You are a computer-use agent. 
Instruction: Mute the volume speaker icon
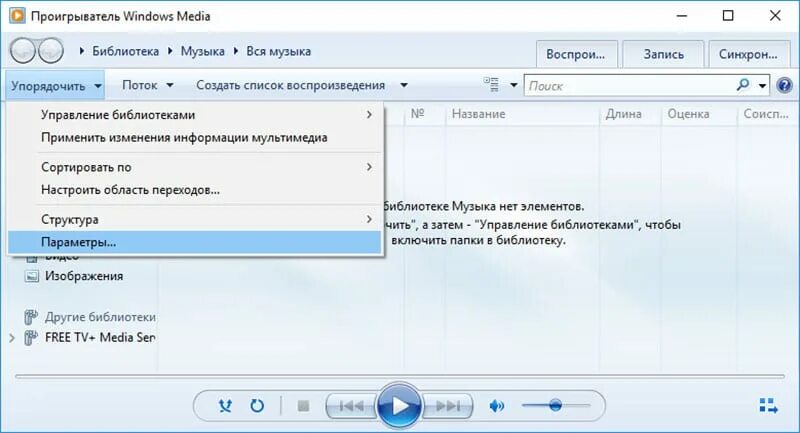click(496, 406)
